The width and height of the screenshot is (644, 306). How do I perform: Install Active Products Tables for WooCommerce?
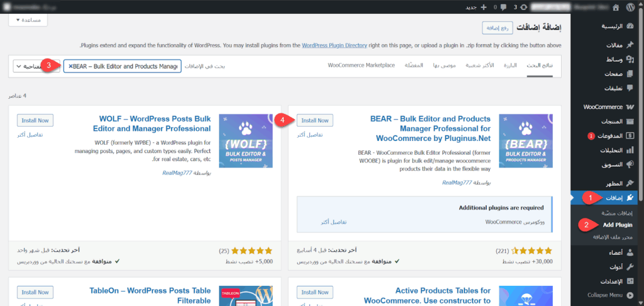(314, 292)
